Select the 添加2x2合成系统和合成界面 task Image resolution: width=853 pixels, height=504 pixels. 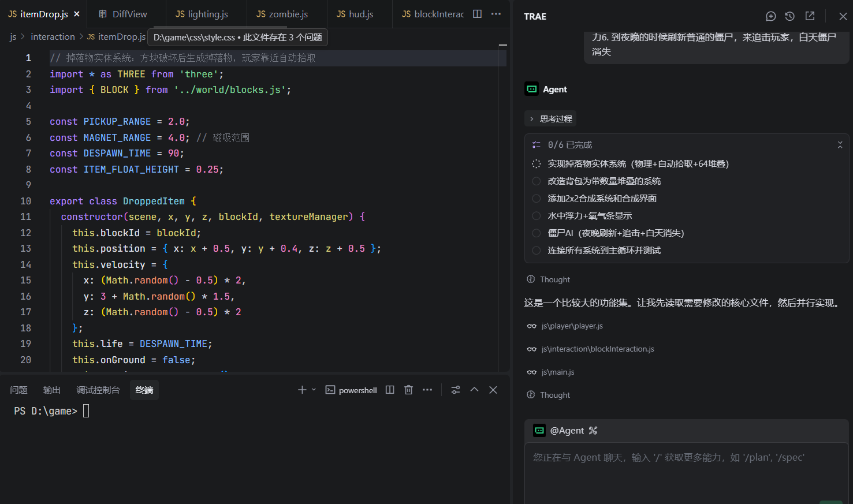[x=602, y=199]
